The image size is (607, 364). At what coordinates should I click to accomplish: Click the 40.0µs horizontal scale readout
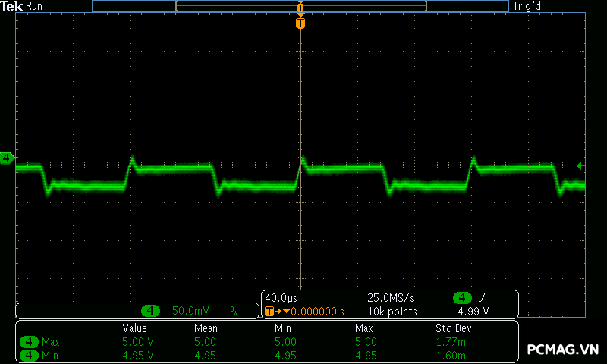click(281, 298)
